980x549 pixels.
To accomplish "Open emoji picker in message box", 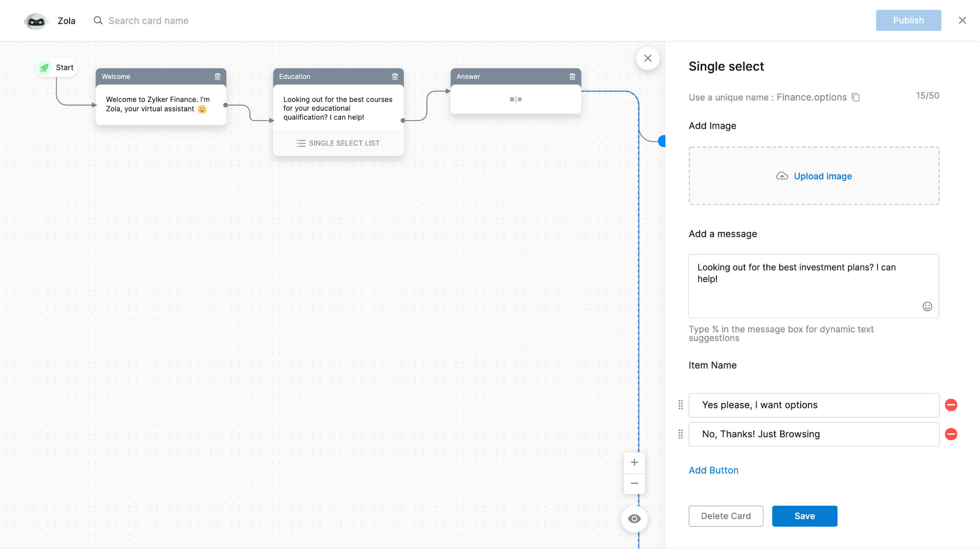I will tap(927, 306).
